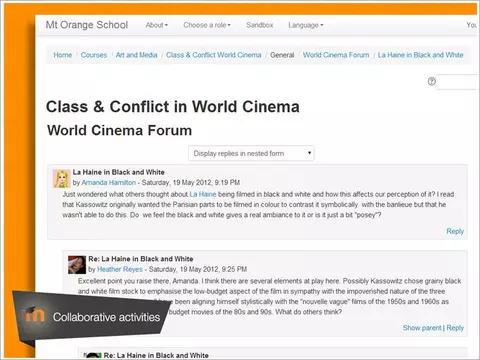Open the Language dropdown menu
Image resolution: width=480 pixels, height=360 pixels.
click(x=306, y=25)
